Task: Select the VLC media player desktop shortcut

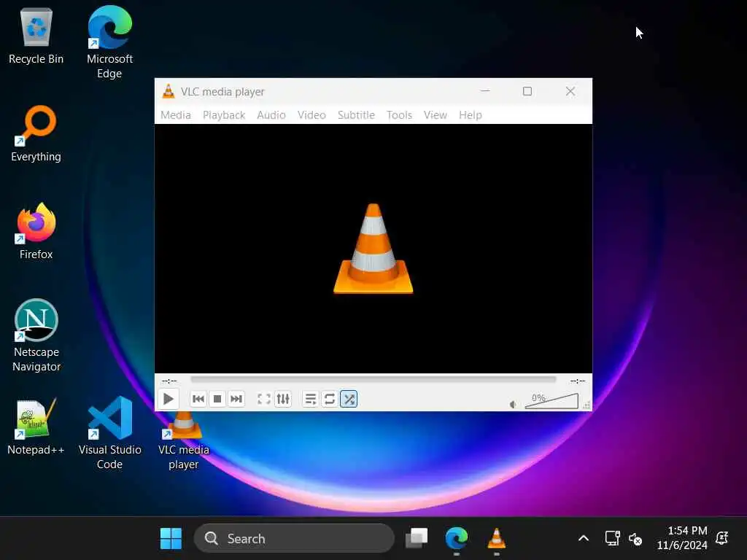Action: tap(183, 441)
